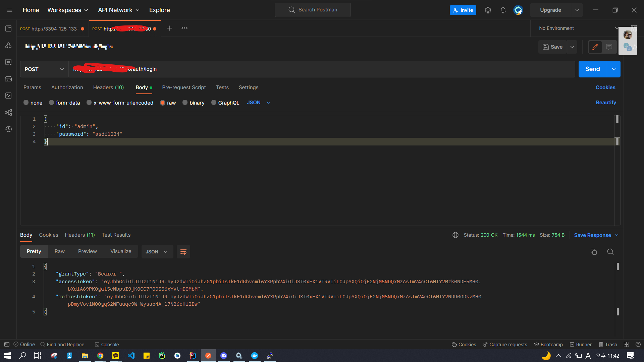The height and width of the screenshot is (362, 644).
Task: Open the POST method dropdown
Action: pos(44,69)
